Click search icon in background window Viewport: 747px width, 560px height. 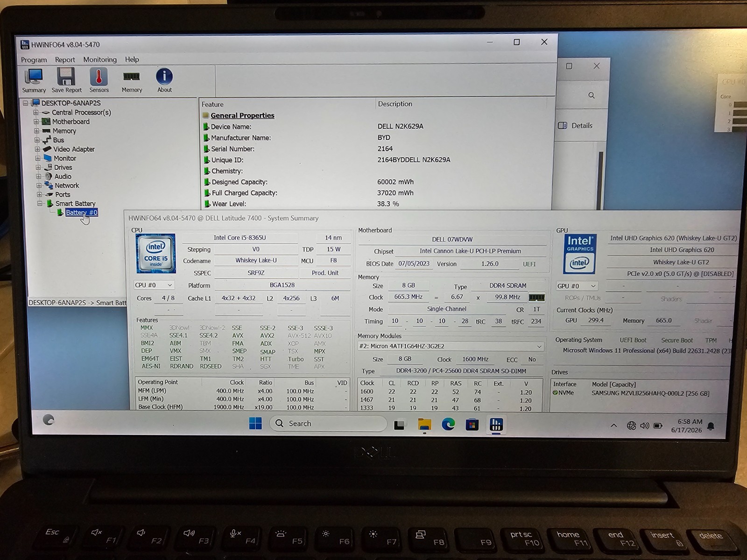(x=592, y=95)
